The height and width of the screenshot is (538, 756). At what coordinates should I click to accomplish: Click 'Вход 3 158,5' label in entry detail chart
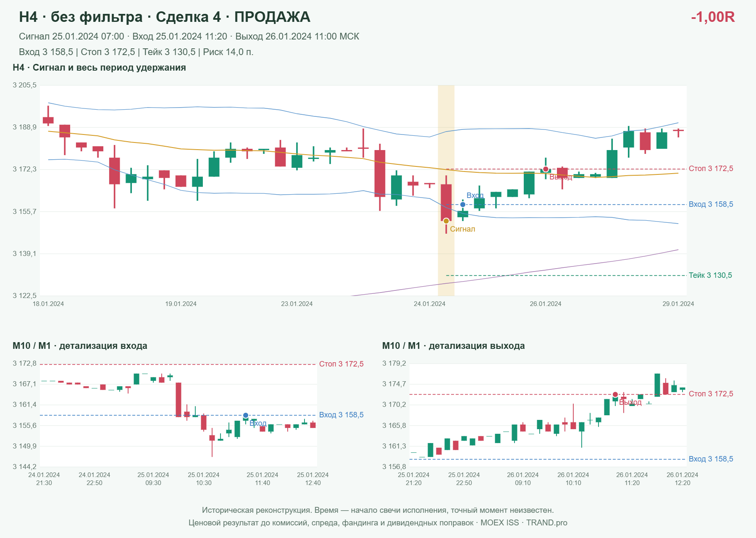click(x=341, y=415)
